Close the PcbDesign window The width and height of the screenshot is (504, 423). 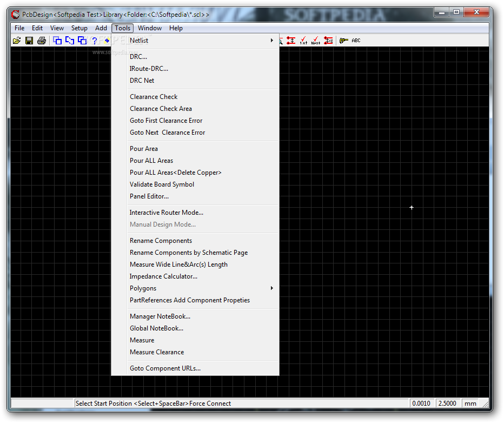tap(476, 12)
